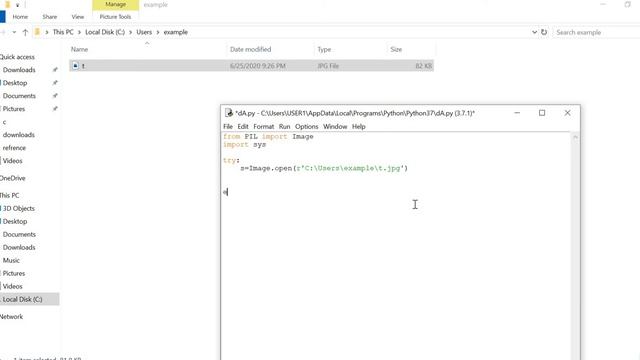The image size is (640, 360).
Task: Open pinned Documents under Quick access
Action: click(x=19, y=96)
